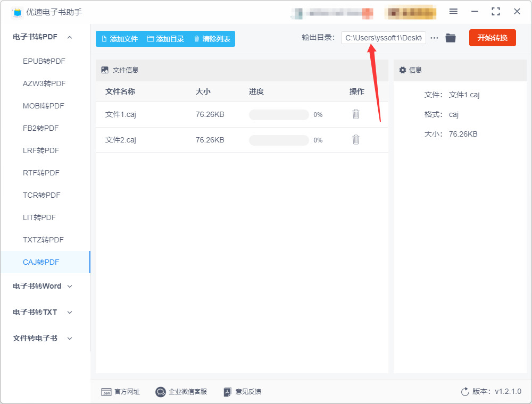Click the three-dots browse button for the output directory
The image size is (532, 404).
pyautogui.click(x=434, y=38)
